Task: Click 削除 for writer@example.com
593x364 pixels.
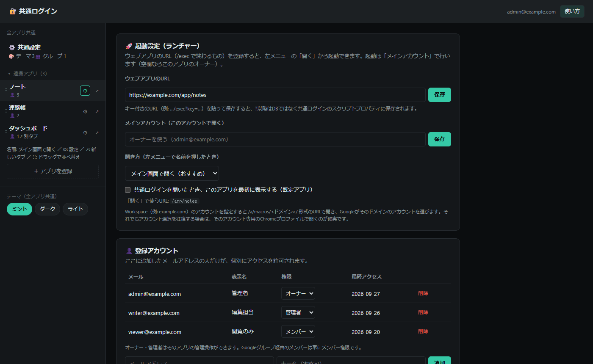Action: (x=423, y=312)
